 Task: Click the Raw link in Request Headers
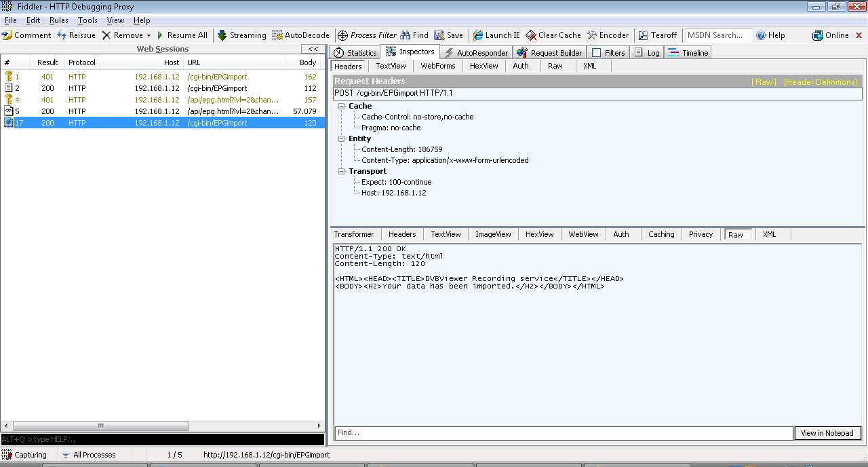764,82
